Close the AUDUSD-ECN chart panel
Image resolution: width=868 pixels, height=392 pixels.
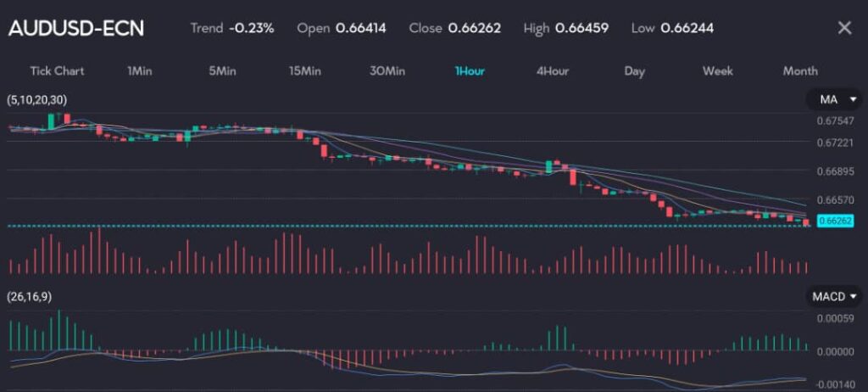pos(844,28)
